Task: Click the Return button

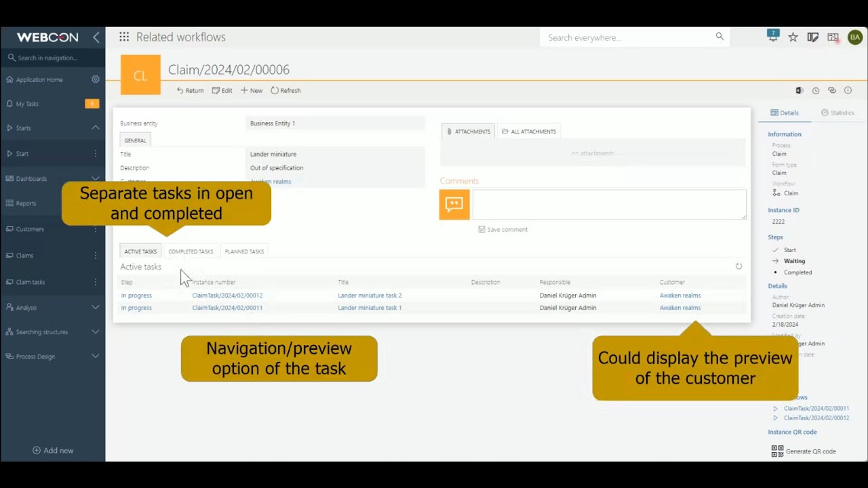Action: coord(190,90)
